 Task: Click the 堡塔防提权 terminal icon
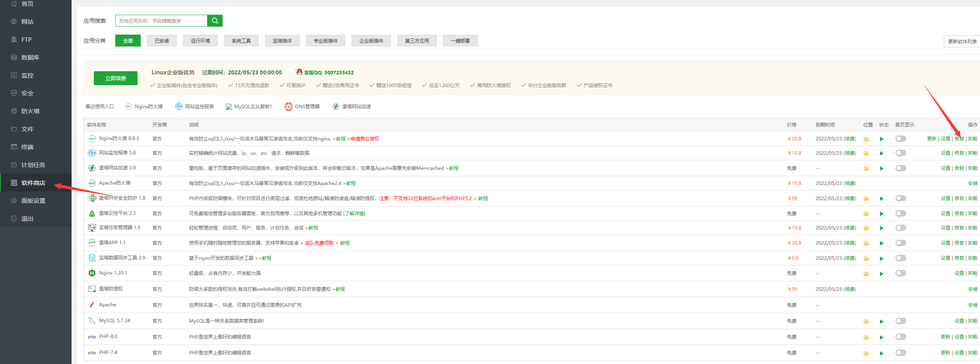tap(92, 289)
